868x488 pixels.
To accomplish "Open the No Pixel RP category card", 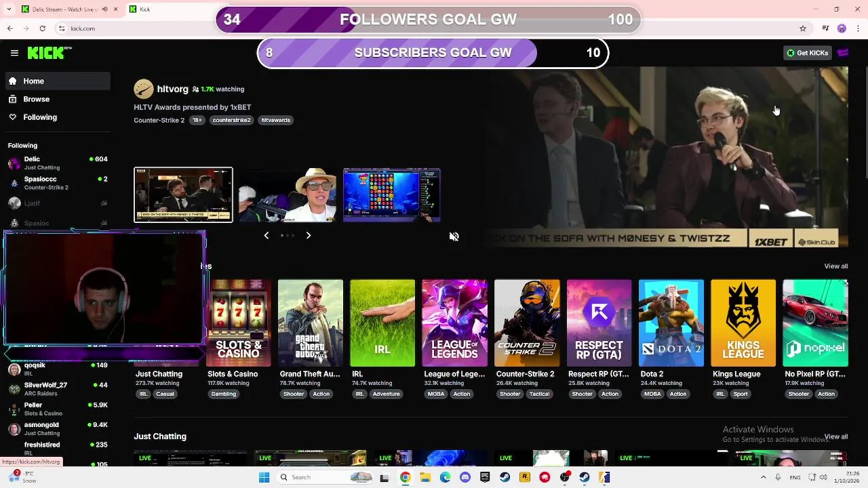I will coord(815,323).
